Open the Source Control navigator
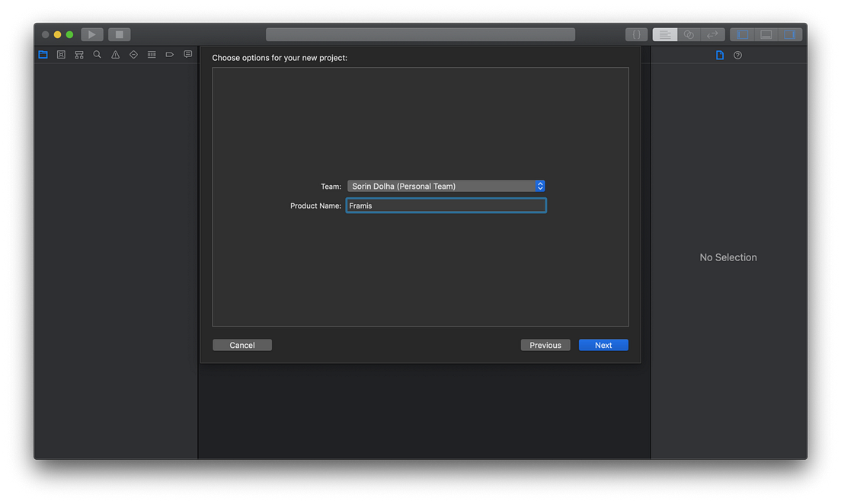The width and height of the screenshot is (841, 504). [61, 54]
